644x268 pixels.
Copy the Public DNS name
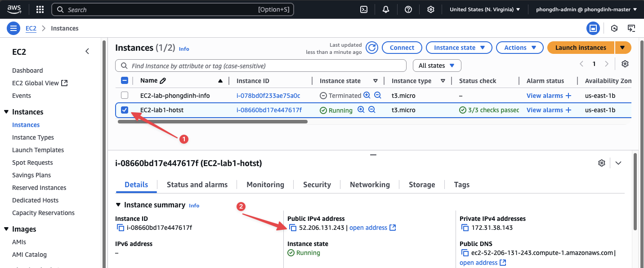(x=465, y=253)
